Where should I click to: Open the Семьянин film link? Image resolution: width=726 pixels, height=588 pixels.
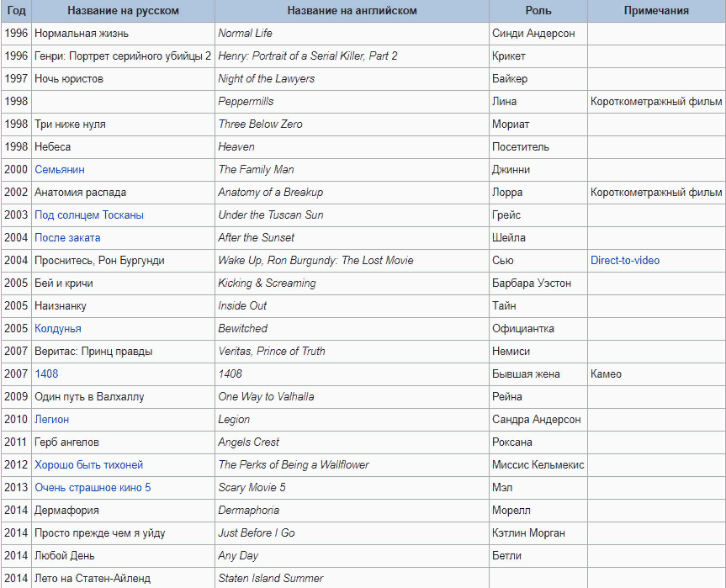tap(60, 169)
